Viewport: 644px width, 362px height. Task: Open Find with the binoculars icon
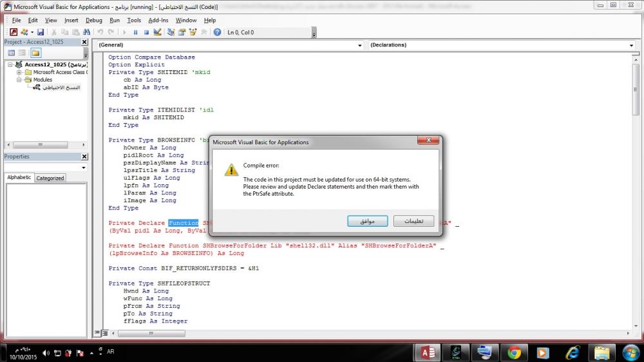click(x=86, y=32)
